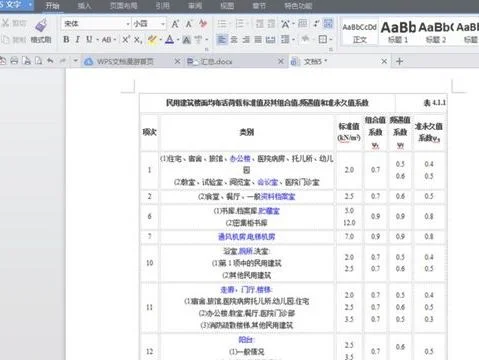Click the Decrease indent icon
Viewport: 479px width, 360px height.
tap(260, 24)
